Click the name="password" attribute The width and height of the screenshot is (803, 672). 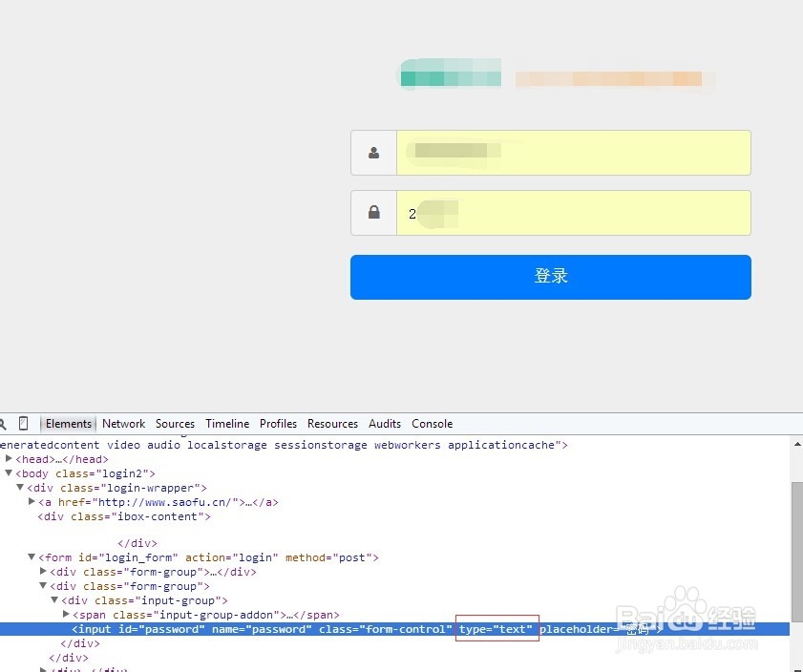tap(262, 629)
